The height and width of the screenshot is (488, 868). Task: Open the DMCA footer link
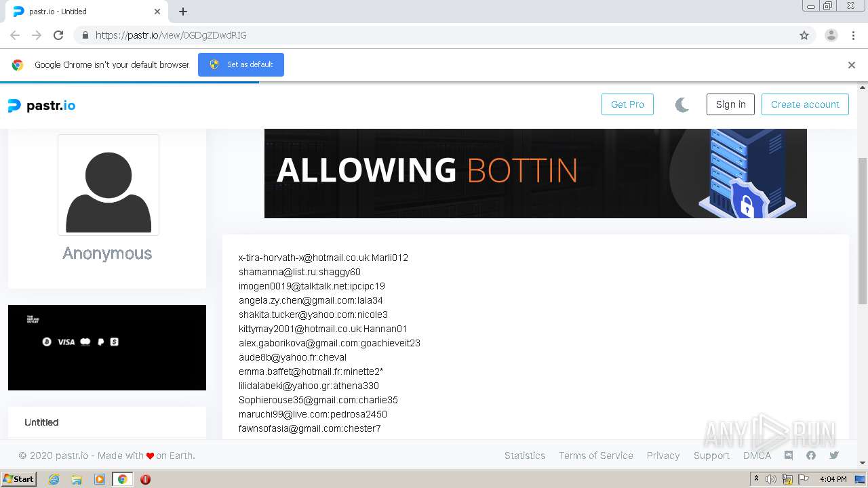(757, 455)
